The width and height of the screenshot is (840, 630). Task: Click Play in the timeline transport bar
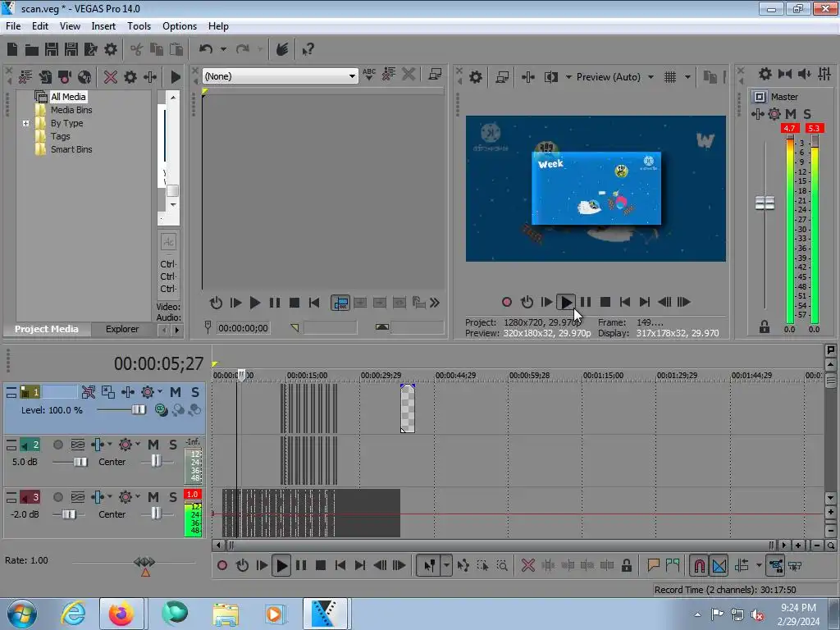coord(281,565)
